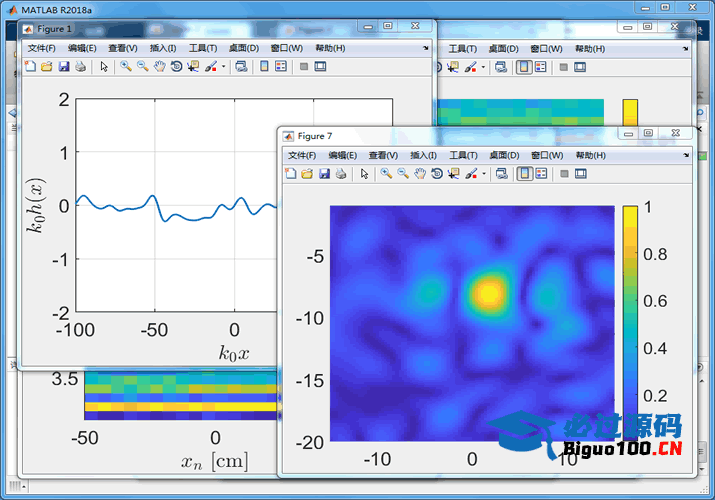Image resolution: width=715 pixels, height=500 pixels.
Task: Click Zoom Out tool in Figure 7
Action: [x=403, y=174]
